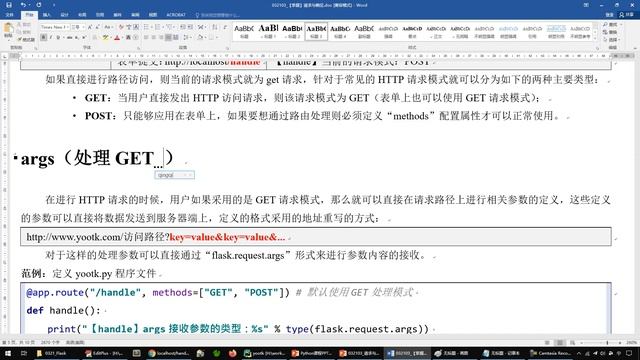
Task: Open the Paragraph dialog launcher
Action: pos(228,48)
